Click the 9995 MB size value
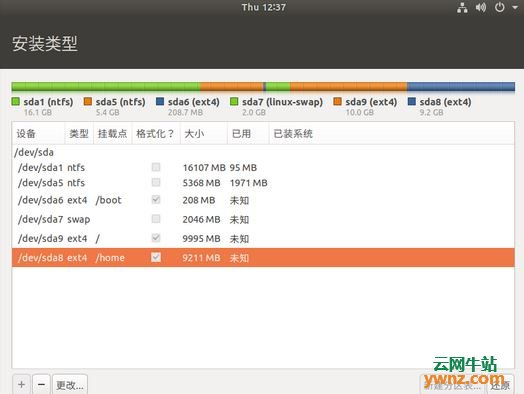This screenshot has width=524, height=394. (x=201, y=238)
